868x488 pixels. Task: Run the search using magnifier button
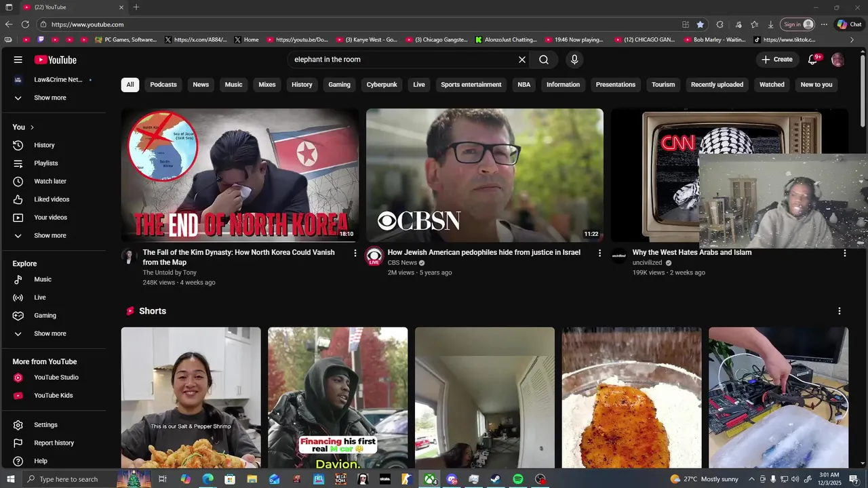click(544, 60)
